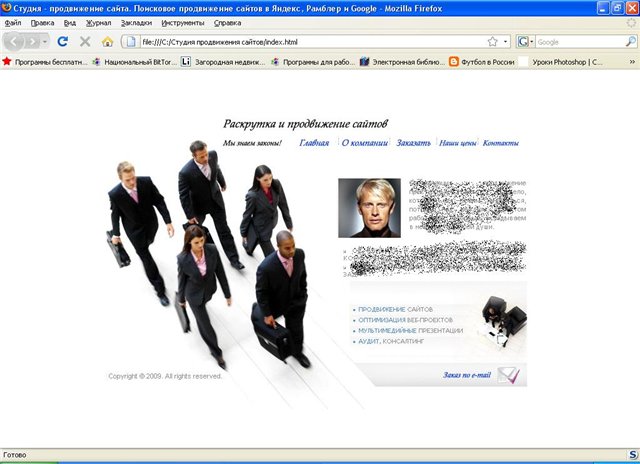Click the АУДИТ, КОНСАЛТИНГ list item

click(391, 341)
